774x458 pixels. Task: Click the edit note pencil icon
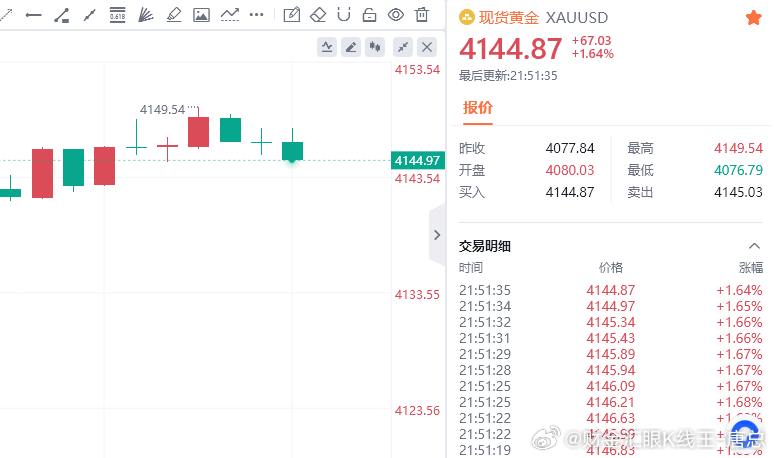tap(292, 15)
